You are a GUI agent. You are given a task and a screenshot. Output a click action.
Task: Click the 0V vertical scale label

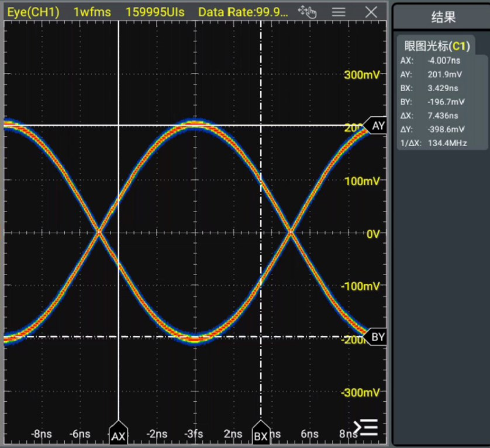coord(373,234)
